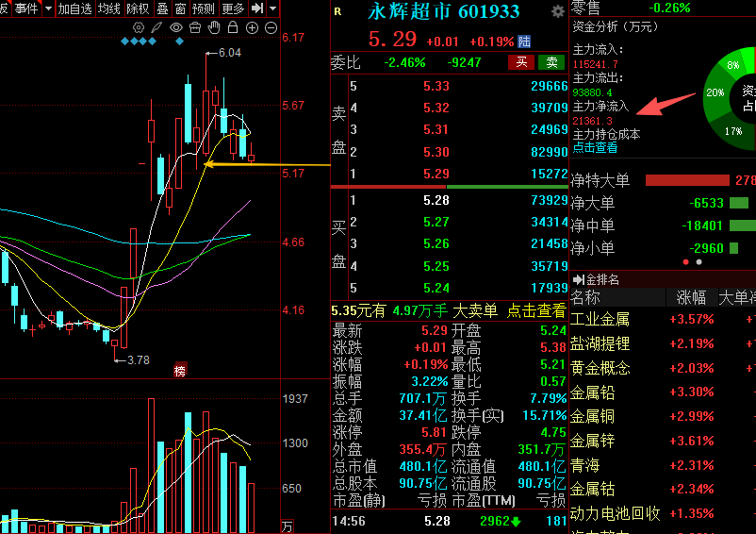
Task: Click the red 买 buy button
Action: 521,62
